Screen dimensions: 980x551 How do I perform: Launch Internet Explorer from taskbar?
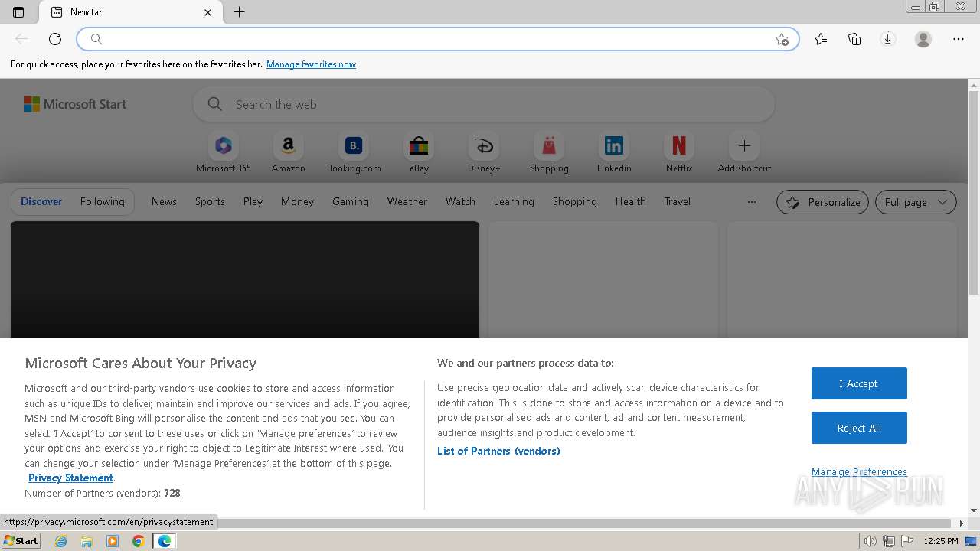[61, 541]
